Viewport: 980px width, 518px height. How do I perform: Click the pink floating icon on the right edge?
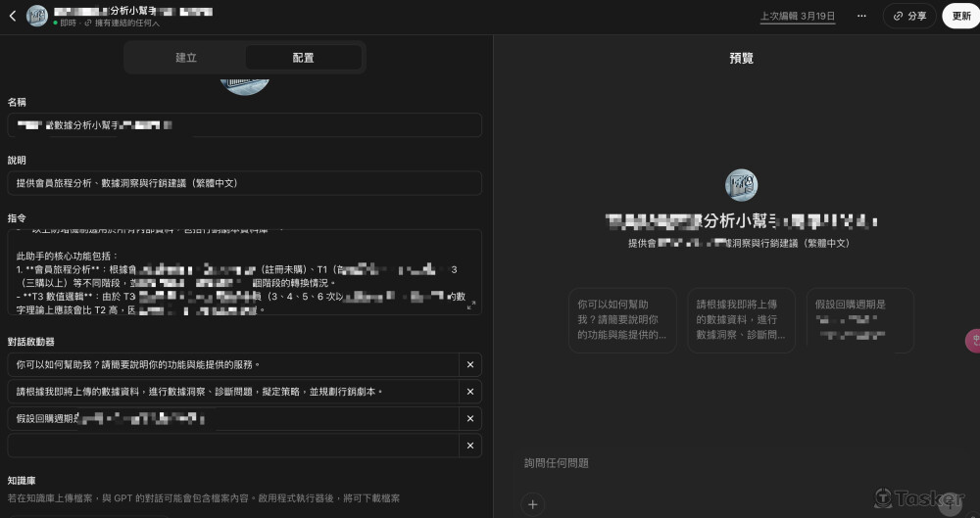pos(974,341)
